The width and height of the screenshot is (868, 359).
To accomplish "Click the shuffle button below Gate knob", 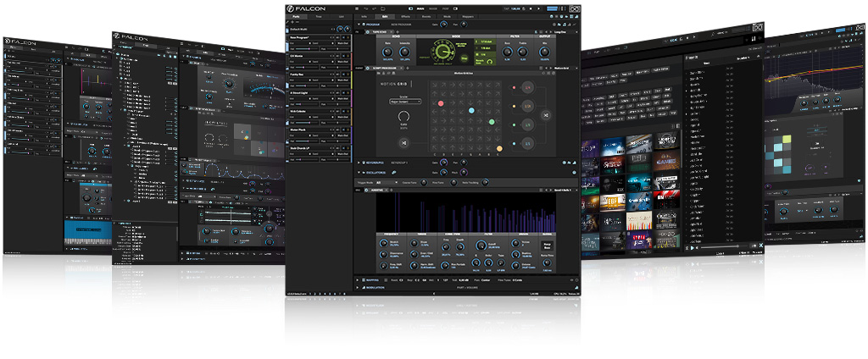I will 403,143.
